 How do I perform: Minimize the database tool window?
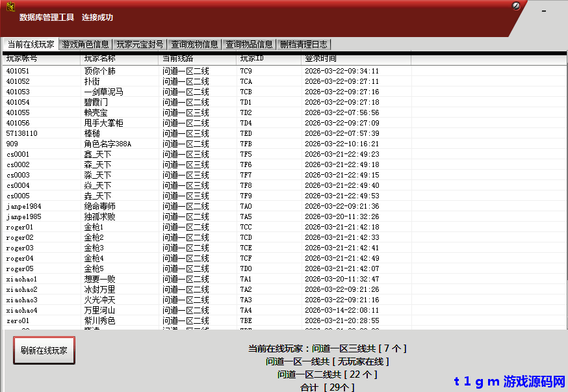click(x=544, y=11)
